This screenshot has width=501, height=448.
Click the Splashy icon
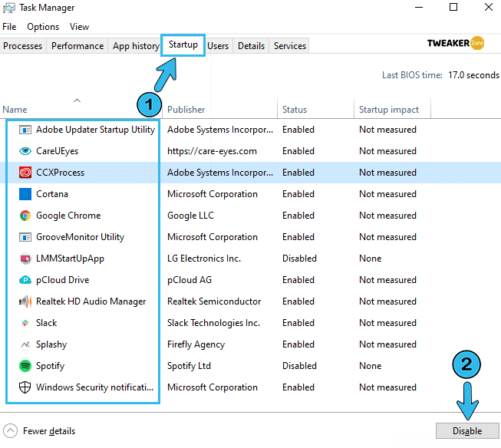(25, 344)
